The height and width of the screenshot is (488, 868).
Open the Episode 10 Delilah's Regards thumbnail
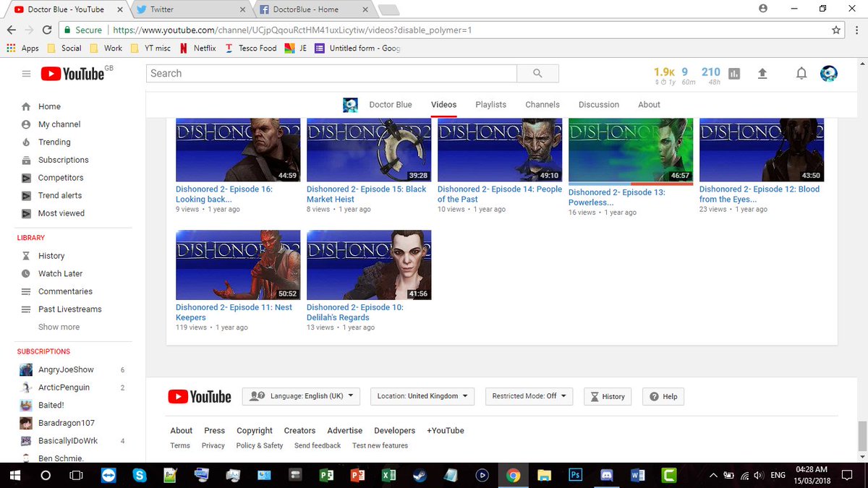click(x=369, y=264)
